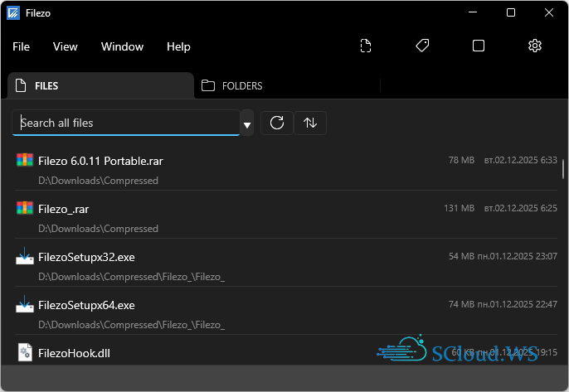Open the View menu
This screenshot has height=392, width=569.
(x=66, y=46)
